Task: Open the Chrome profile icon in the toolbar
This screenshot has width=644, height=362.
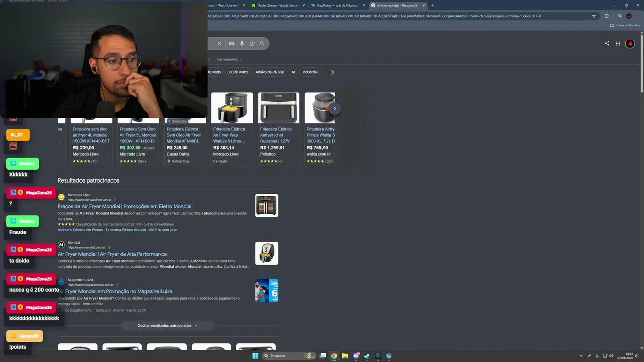Action: tap(629, 16)
